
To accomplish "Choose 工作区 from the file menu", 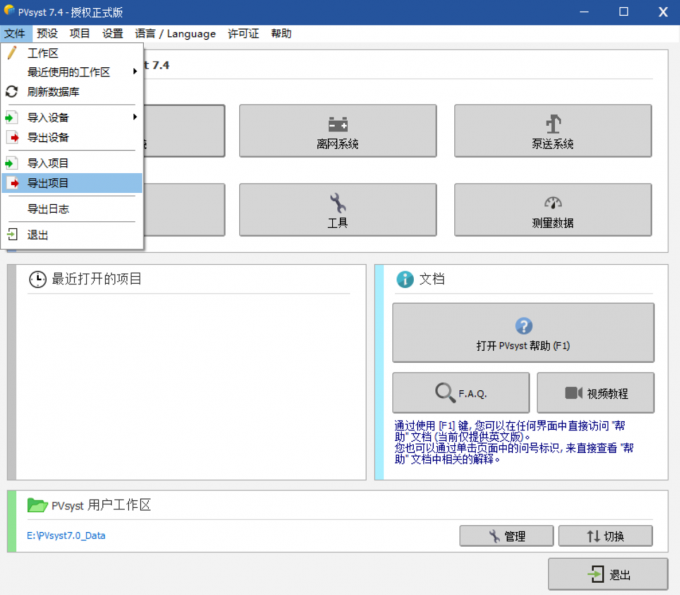I will pyautogui.click(x=72, y=53).
